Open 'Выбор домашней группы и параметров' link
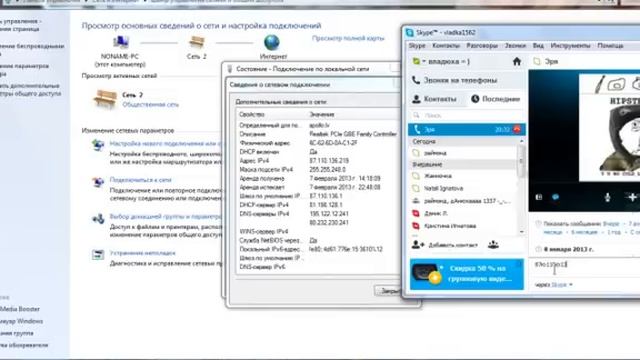Viewport: 640px width, 360px height. pyautogui.click(x=166, y=217)
